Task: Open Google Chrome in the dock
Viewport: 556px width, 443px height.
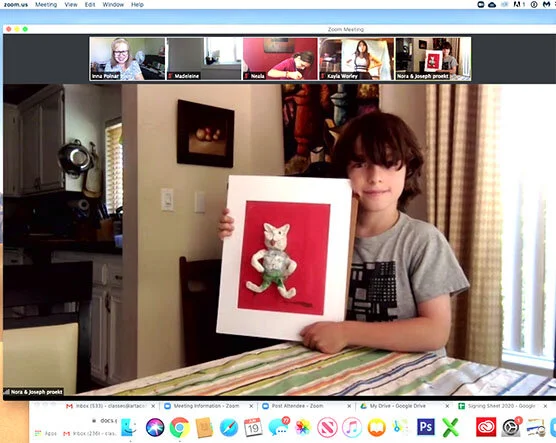Action: [x=179, y=427]
